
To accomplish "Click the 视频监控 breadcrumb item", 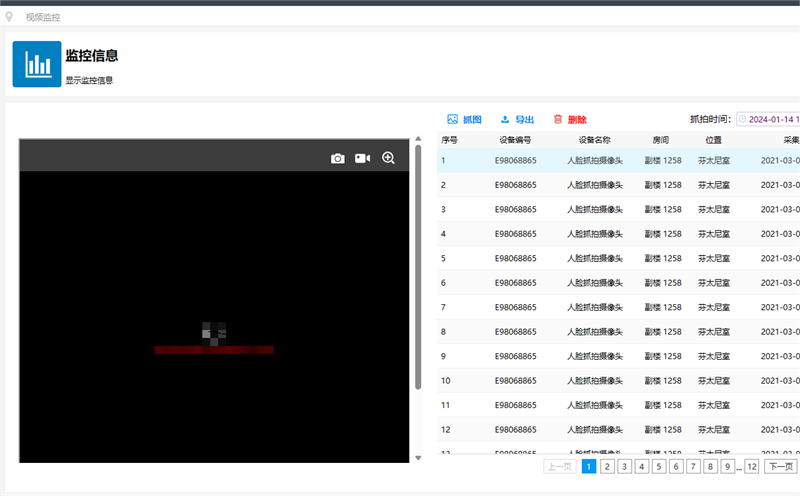I will tap(43, 17).
